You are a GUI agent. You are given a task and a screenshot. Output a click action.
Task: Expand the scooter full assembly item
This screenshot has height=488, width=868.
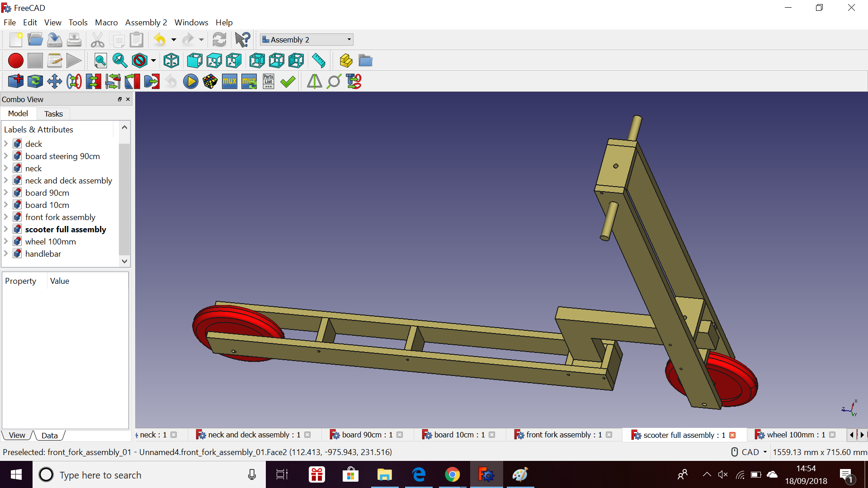[6, 229]
